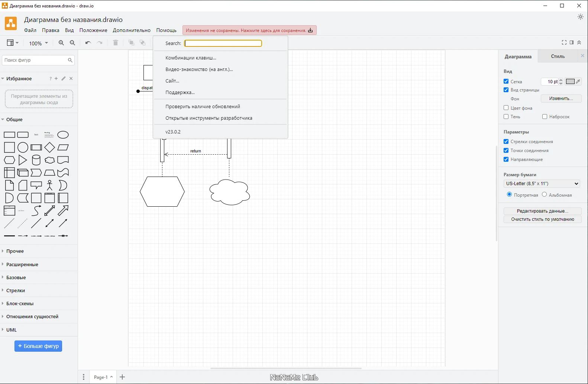Choose Комбинации клавиш from the help menu
This screenshot has height=384, width=588.
191,58
